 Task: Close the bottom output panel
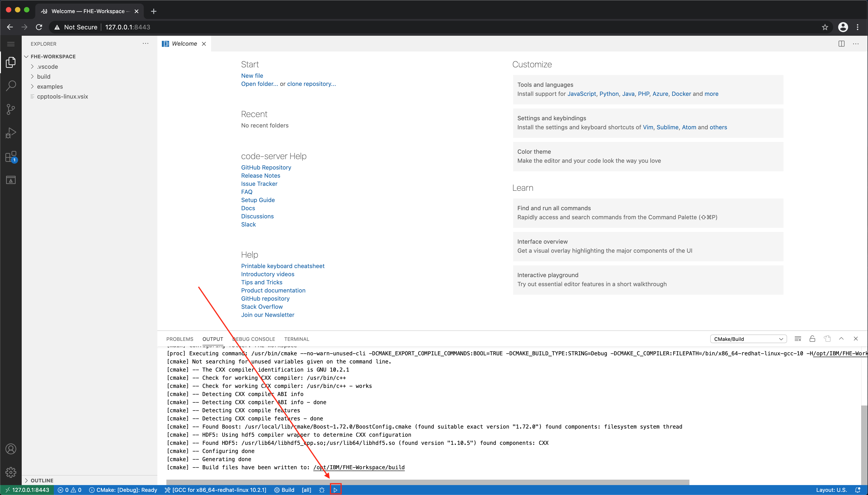tap(856, 339)
